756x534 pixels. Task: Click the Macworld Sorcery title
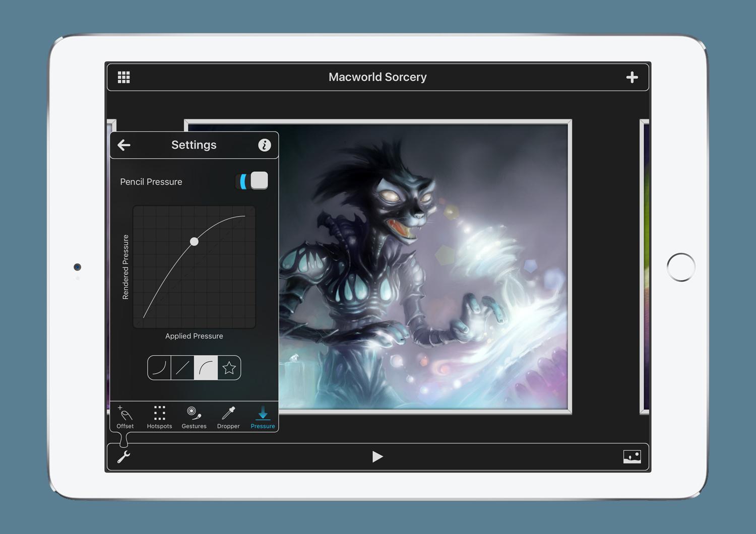(377, 77)
